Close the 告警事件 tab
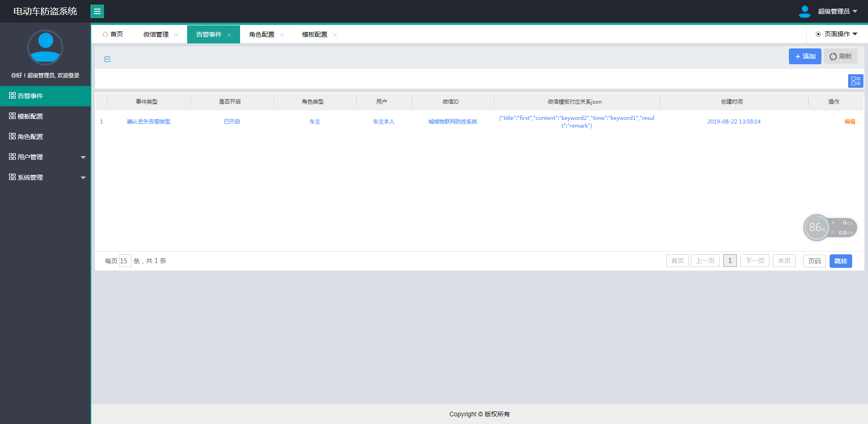This screenshot has width=868, height=424. coord(229,35)
